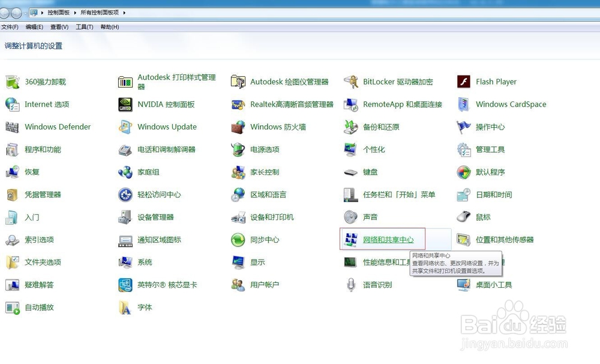Click 所有控制面板项 breadcrumb segment
The width and height of the screenshot is (600, 364).
tap(100, 13)
